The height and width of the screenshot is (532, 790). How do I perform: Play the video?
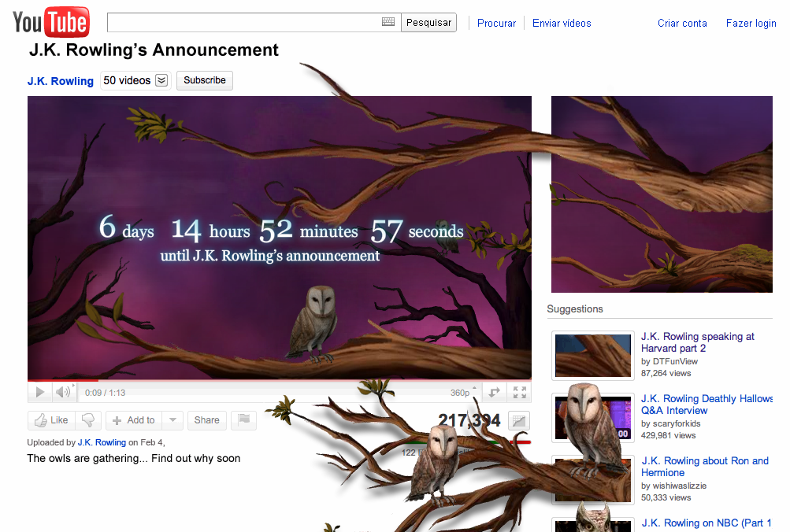pos(40,392)
